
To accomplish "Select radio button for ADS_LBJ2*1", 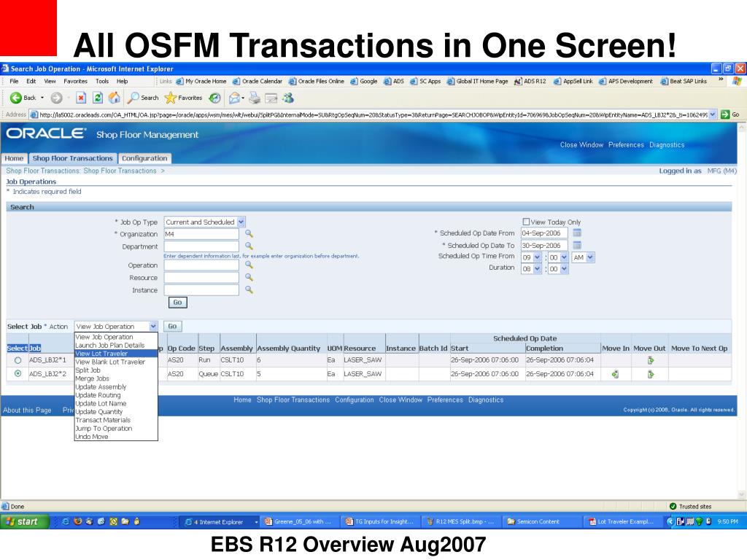I will (18, 360).
